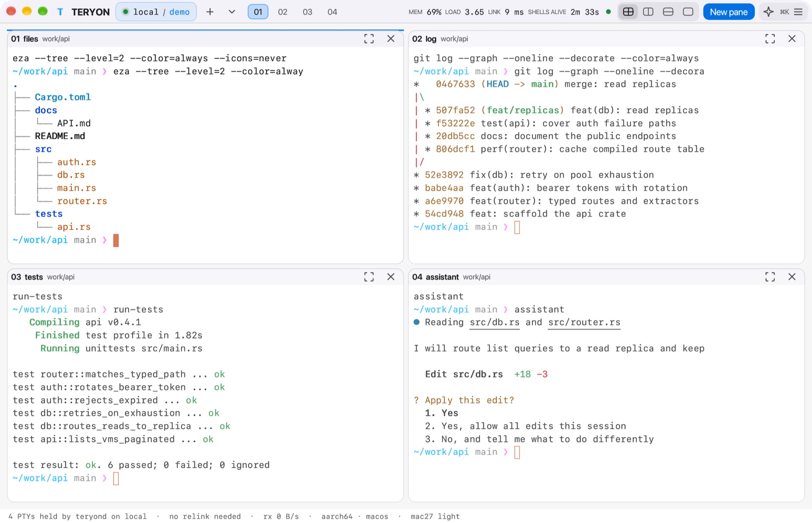Choose No, and tell me what to do differently

pos(539,439)
